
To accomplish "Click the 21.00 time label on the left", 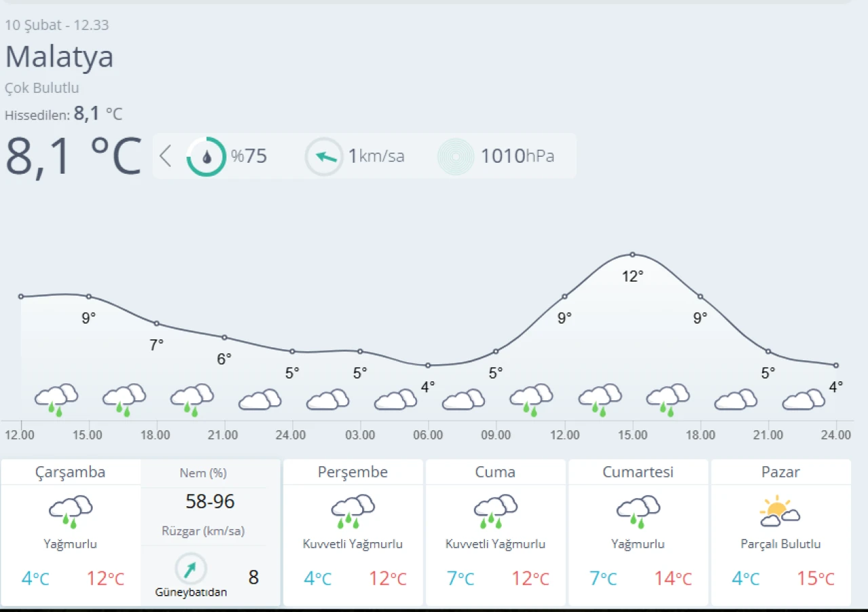I will [x=223, y=435].
